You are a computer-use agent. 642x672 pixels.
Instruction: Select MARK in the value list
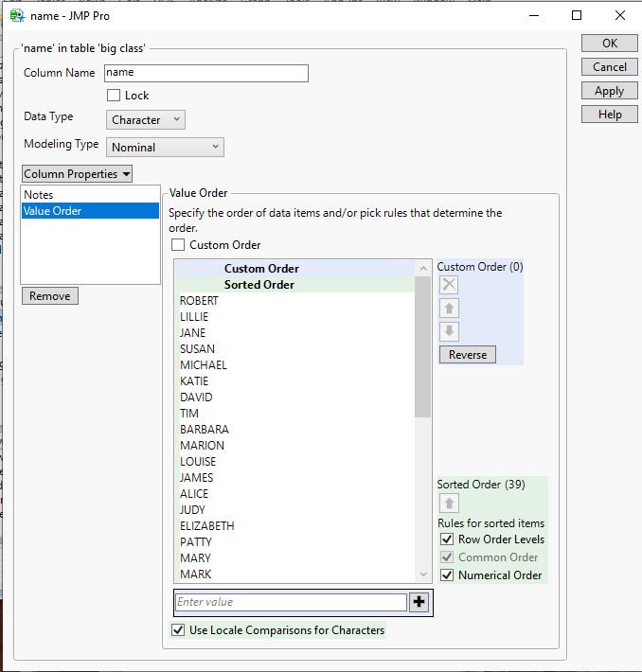(x=295, y=574)
